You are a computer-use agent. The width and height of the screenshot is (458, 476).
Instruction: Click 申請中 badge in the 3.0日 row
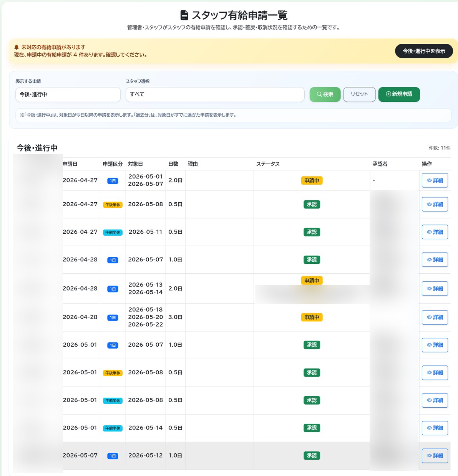click(312, 317)
